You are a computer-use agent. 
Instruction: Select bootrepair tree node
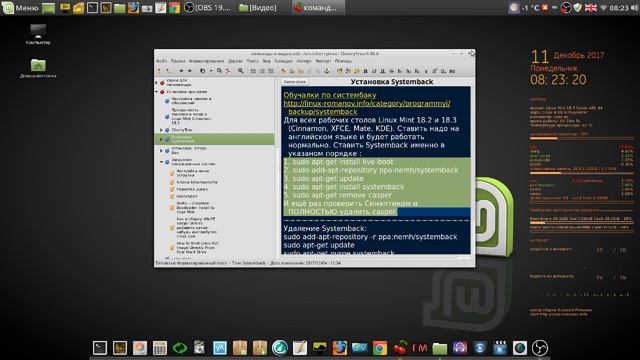point(187,196)
